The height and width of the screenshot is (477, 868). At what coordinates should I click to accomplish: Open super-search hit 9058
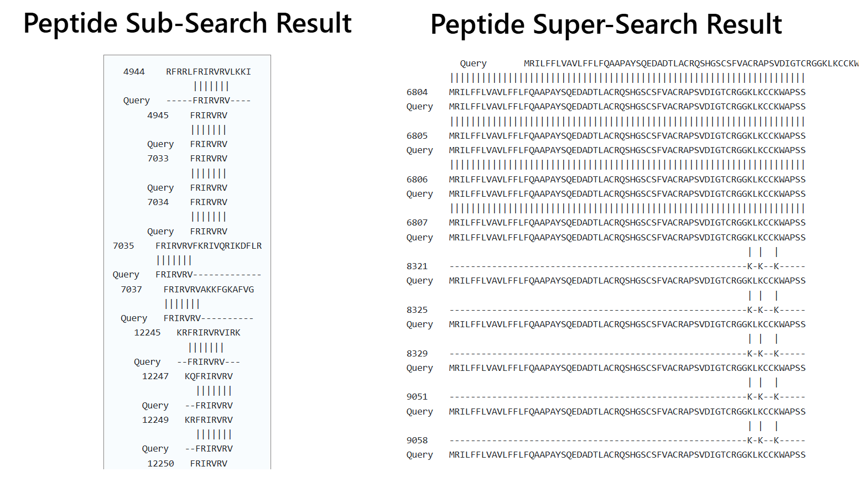(x=417, y=441)
